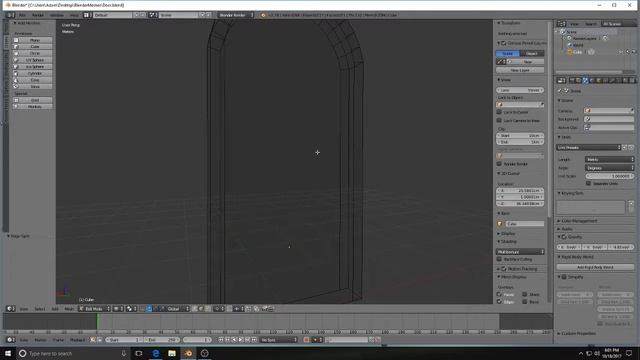Screen dimensions: 640x360
Task: Toggle Render Border checkbox
Action: [499, 164]
